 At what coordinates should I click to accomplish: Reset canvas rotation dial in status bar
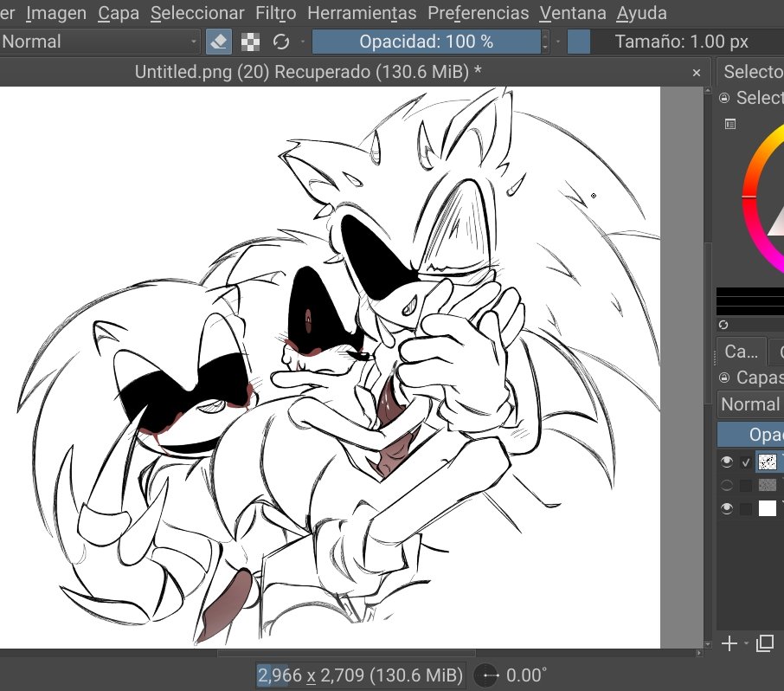487,675
